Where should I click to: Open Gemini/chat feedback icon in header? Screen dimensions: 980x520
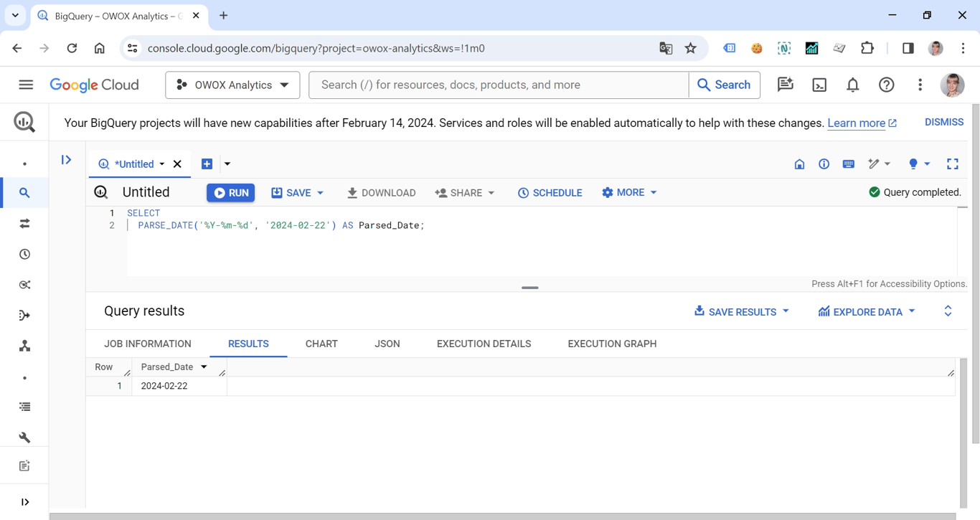tap(786, 85)
